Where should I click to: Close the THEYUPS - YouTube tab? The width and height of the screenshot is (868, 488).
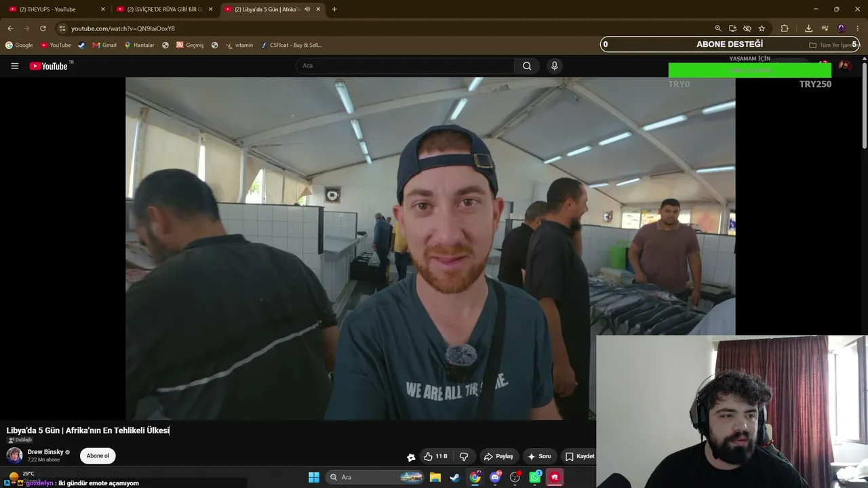[x=103, y=9]
